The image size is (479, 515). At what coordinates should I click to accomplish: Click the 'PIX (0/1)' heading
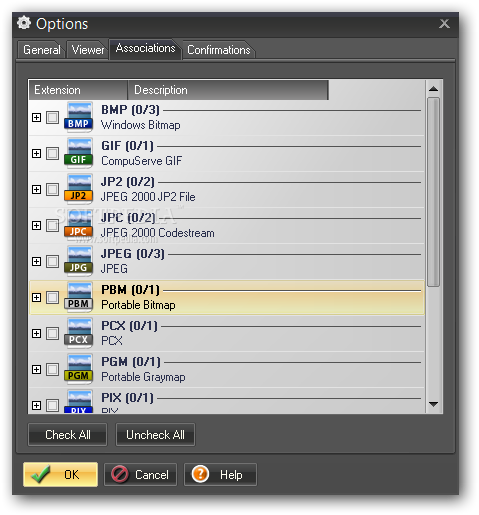point(127,398)
